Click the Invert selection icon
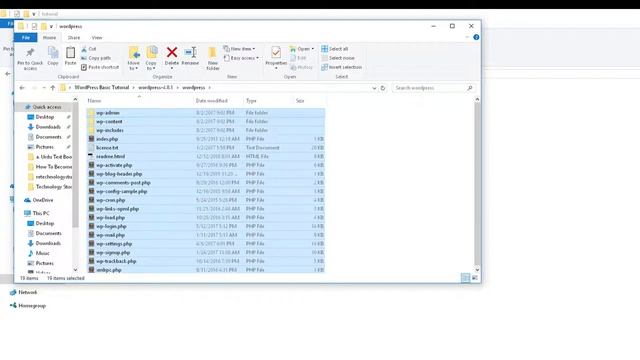Viewport: 640px width, 360px height. tap(324, 67)
